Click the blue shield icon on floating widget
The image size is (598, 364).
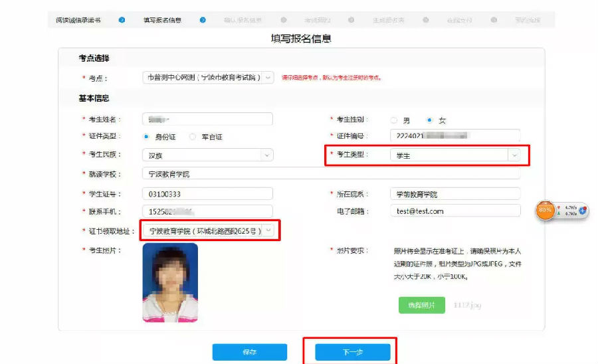click(582, 211)
